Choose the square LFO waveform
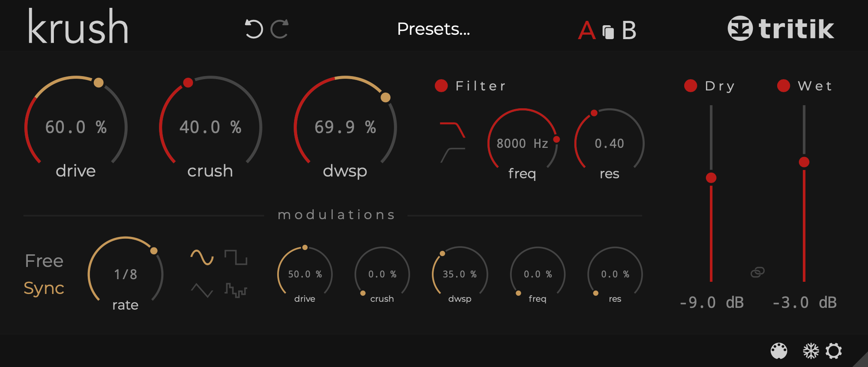 point(235,257)
